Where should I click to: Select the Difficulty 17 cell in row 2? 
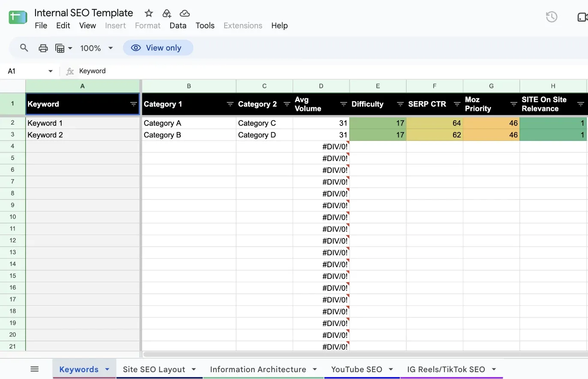pos(378,123)
